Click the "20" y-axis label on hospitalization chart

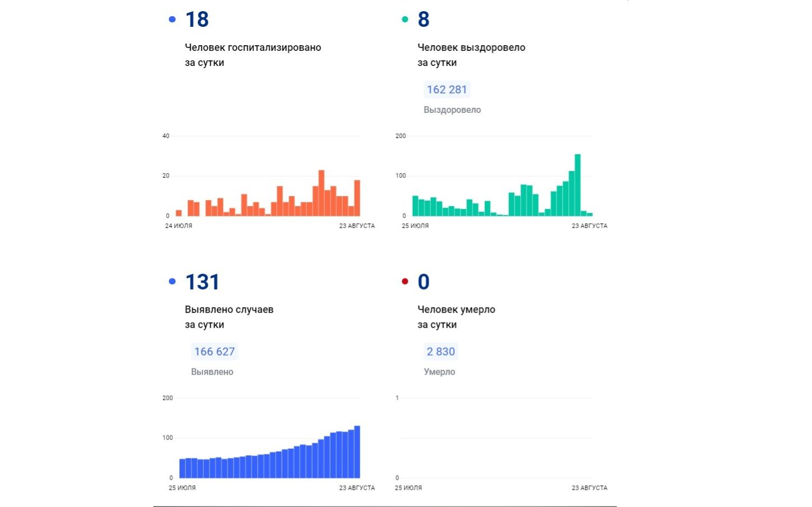[166, 176]
